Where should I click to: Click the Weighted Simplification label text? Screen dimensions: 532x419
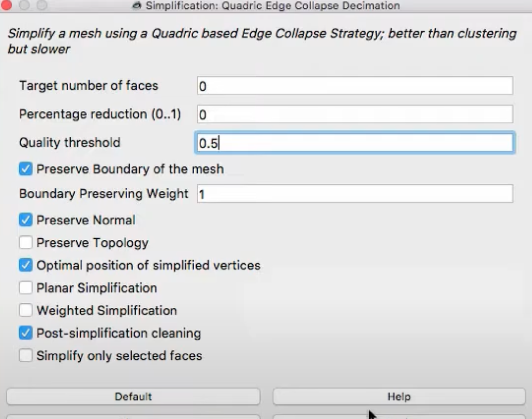[x=107, y=311]
